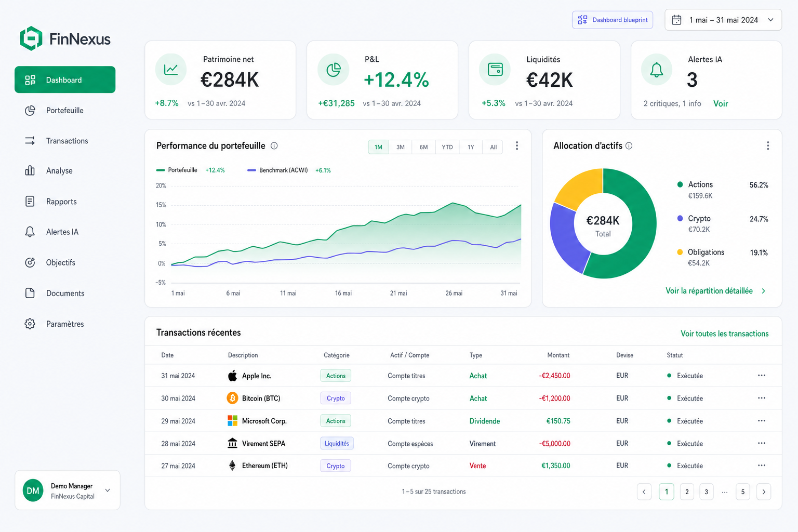Go to next transactions page
The image size is (798, 532).
click(x=764, y=491)
